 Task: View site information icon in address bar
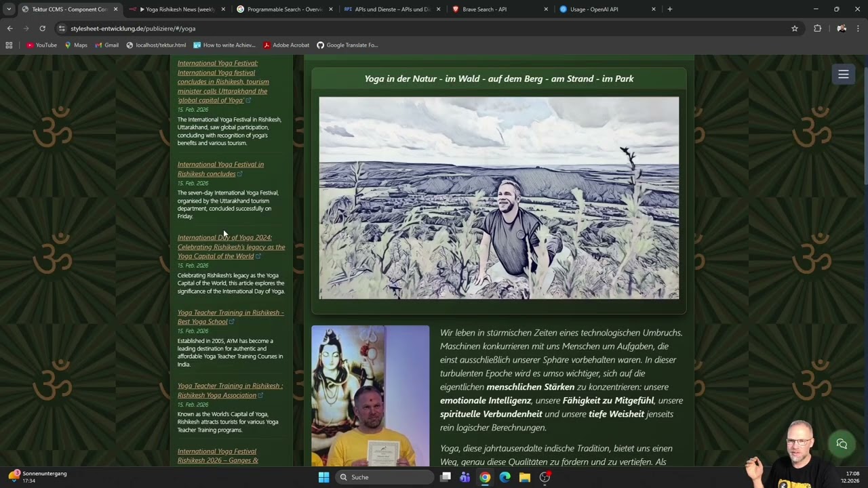[x=62, y=28]
